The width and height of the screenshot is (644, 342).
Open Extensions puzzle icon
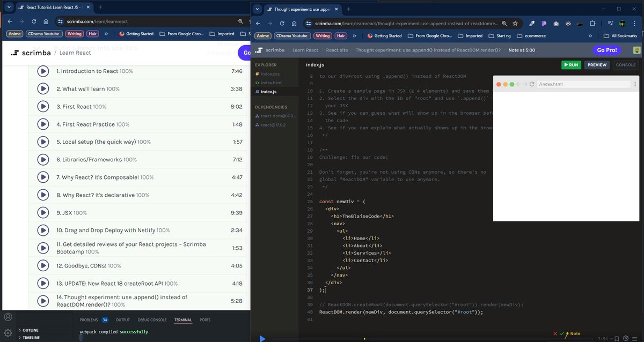pos(592,24)
